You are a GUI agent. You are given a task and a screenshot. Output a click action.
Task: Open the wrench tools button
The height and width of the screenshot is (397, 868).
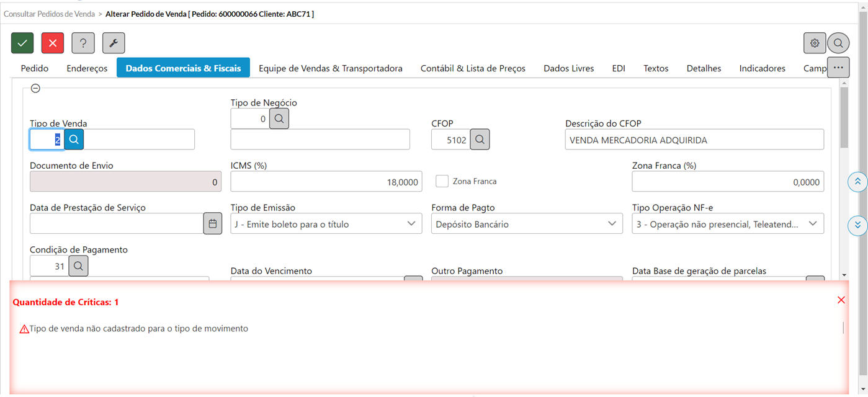coord(114,43)
